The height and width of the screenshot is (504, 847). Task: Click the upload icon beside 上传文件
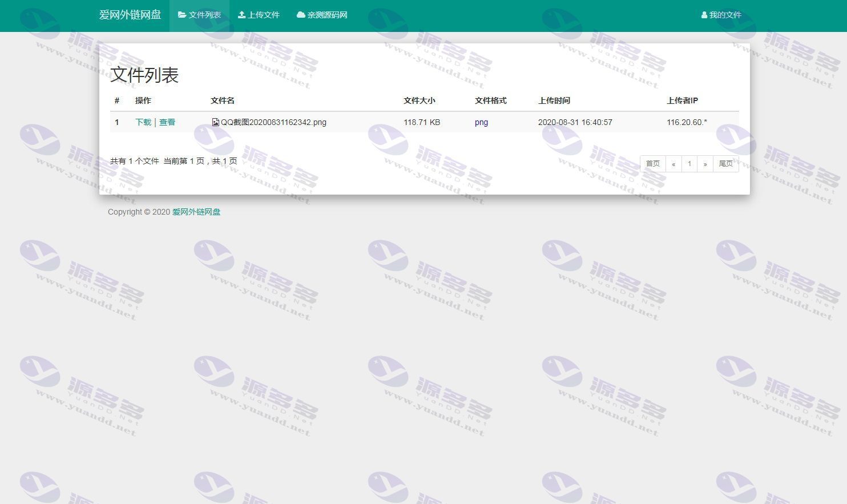click(x=241, y=15)
